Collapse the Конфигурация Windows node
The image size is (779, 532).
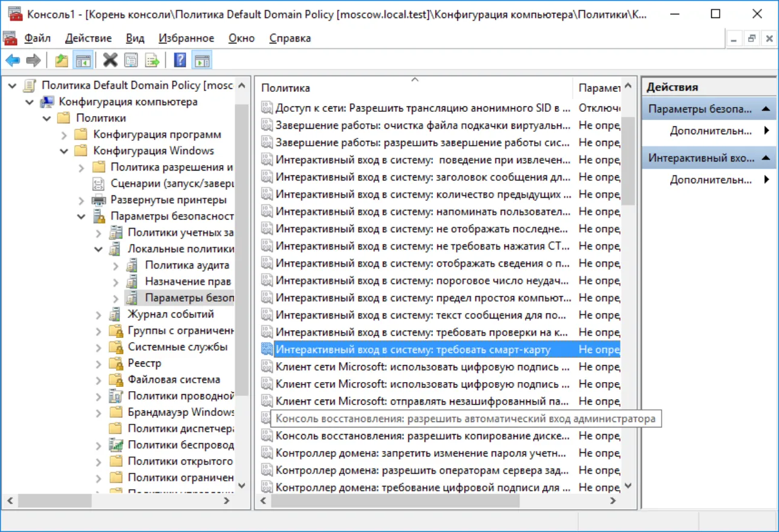click(64, 151)
